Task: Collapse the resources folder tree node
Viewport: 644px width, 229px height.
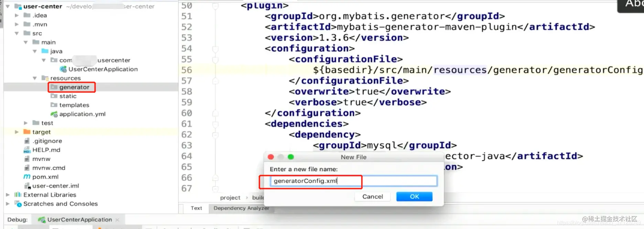Action: [x=35, y=78]
